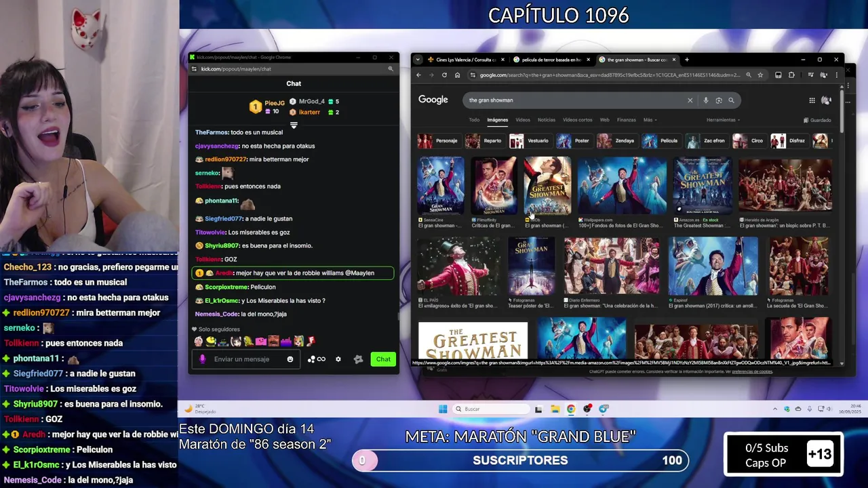This screenshot has height=488, width=868.
Task: Click the Windows taskbar Buscar box
Action: point(492,409)
